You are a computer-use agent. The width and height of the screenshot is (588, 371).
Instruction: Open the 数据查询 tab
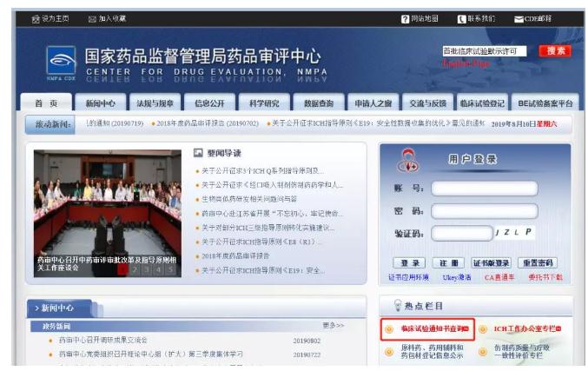pos(319,103)
